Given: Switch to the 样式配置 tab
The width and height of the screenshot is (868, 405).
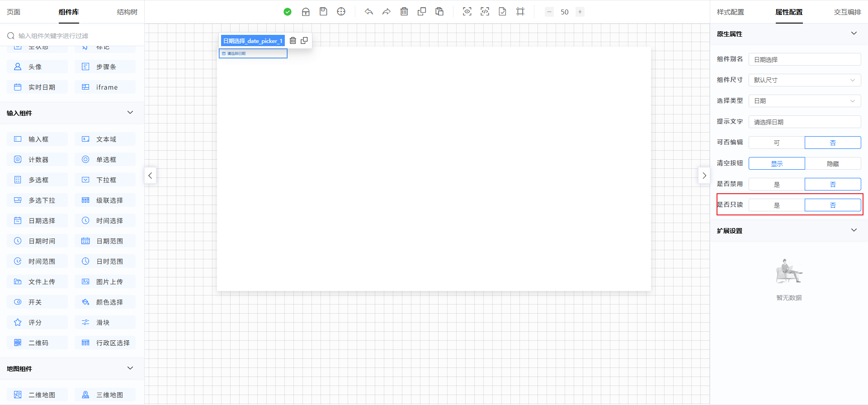Looking at the screenshot, I should 730,12.
